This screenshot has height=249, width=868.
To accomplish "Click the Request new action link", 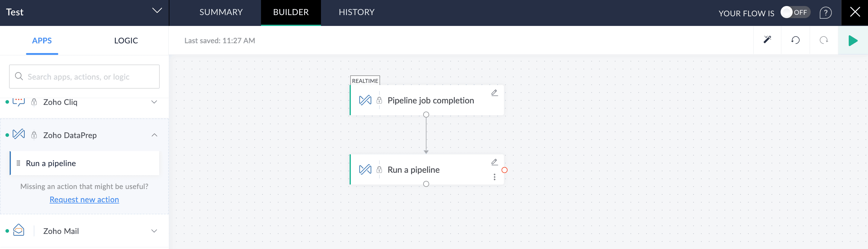I will pos(84,200).
